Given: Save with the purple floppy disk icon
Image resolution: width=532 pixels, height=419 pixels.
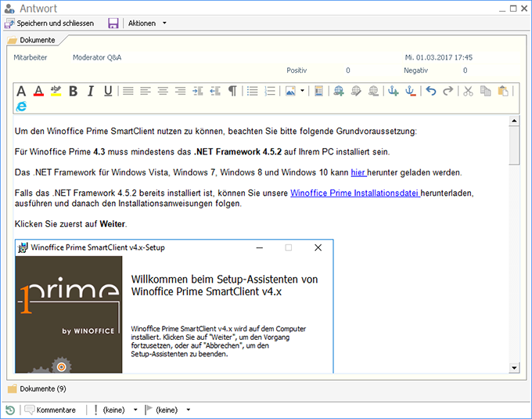Looking at the screenshot, I should click(x=113, y=23).
